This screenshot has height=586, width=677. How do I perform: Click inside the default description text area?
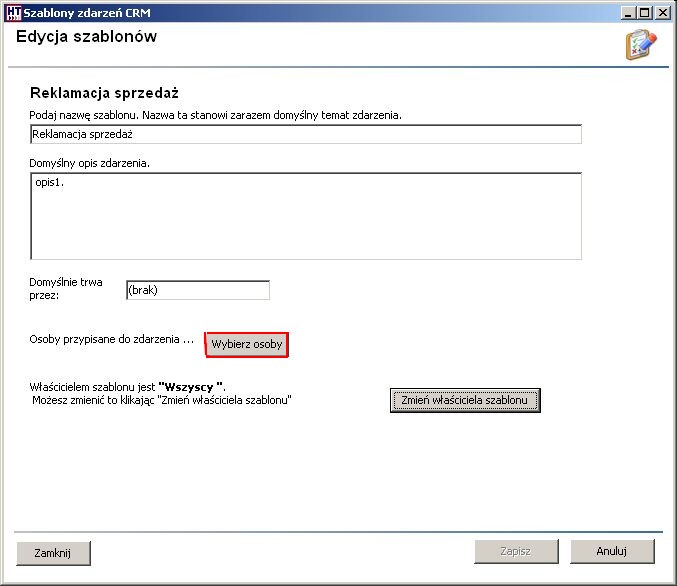click(x=306, y=216)
